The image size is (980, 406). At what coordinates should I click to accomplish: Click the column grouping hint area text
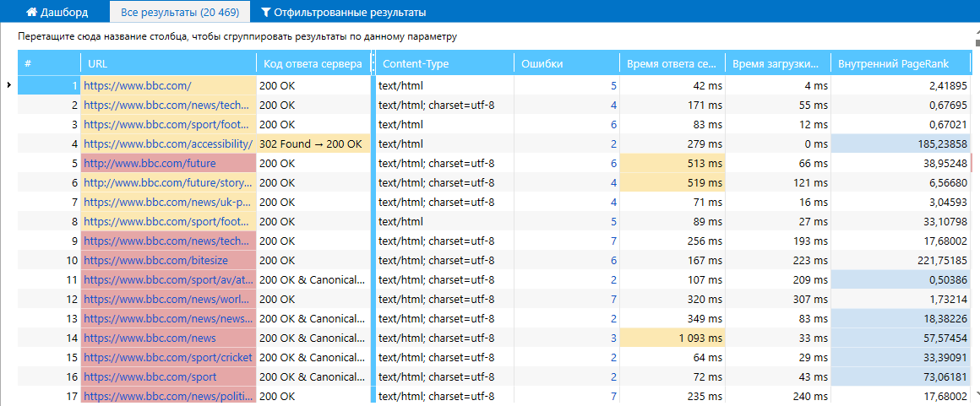click(x=237, y=37)
